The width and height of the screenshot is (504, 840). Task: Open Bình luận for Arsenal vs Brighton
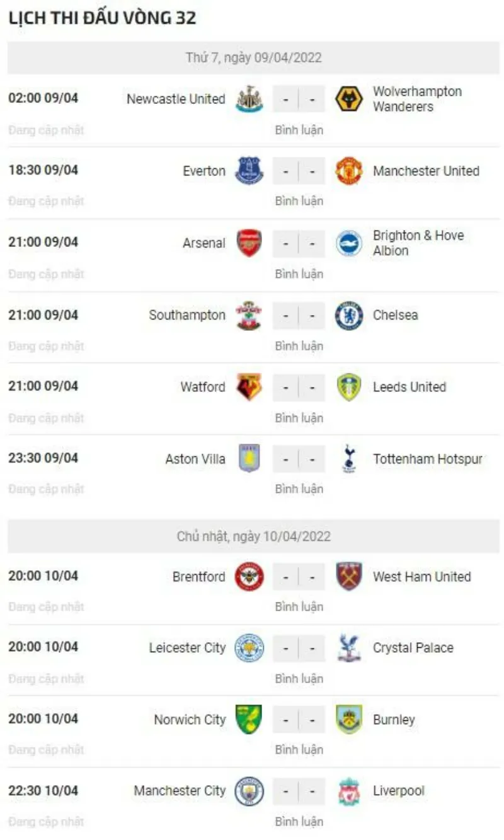(299, 273)
